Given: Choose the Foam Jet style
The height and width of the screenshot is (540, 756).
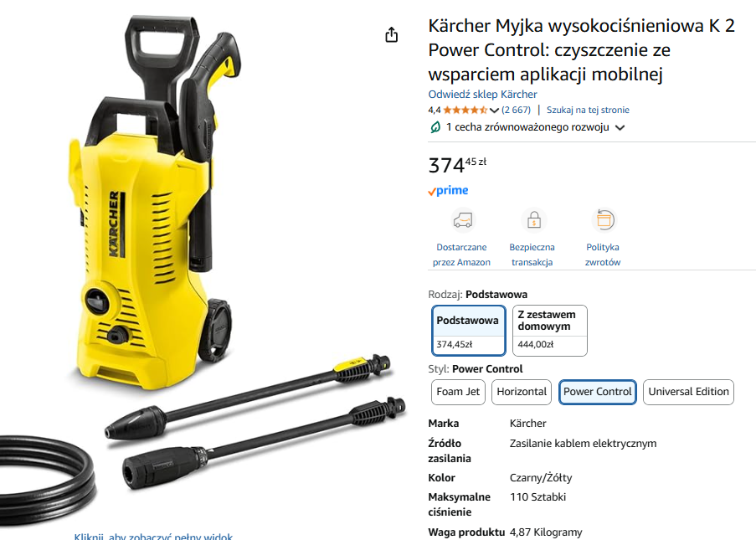Looking at the screenshot, I should 458,392.
